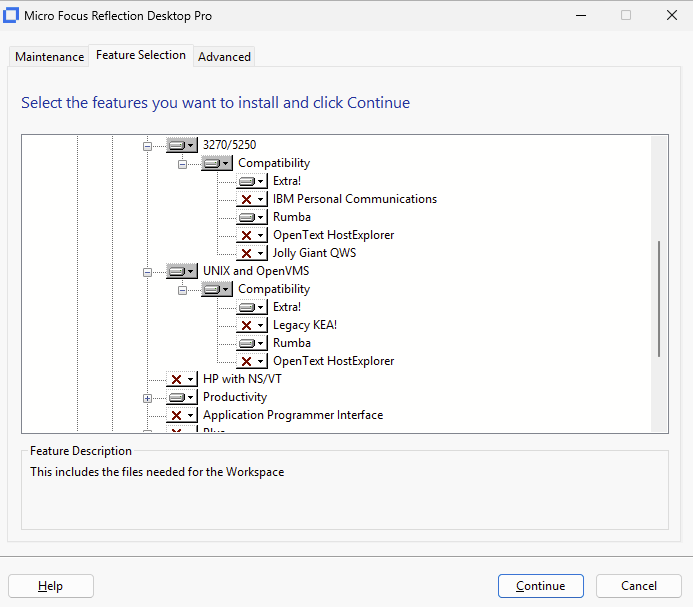Select the Legacy KEA! feature row
Viewport: 693px width, 607px height.
point(305,325)
